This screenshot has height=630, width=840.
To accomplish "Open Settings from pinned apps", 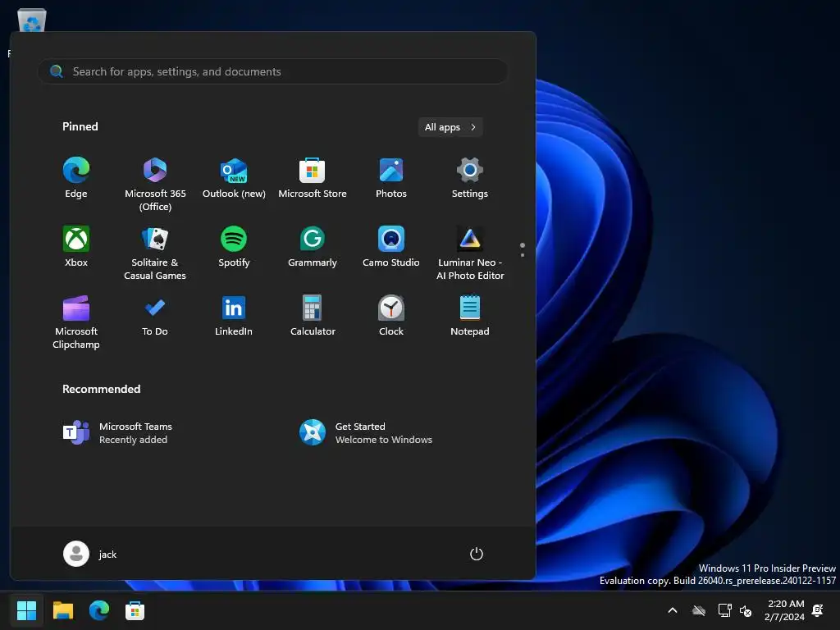I will click(x=470, y=179).
